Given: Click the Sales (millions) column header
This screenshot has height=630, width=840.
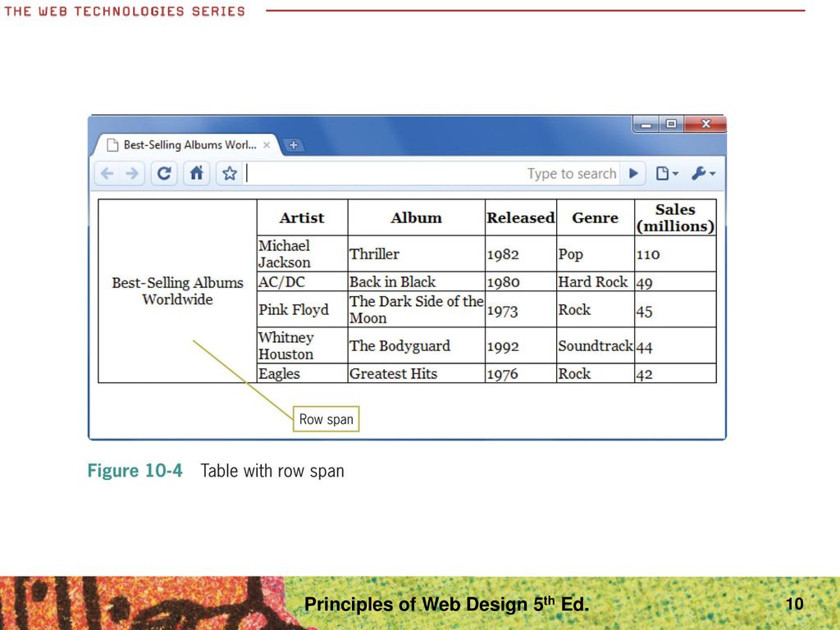Looking at the screenshot, I should [675, 218].
